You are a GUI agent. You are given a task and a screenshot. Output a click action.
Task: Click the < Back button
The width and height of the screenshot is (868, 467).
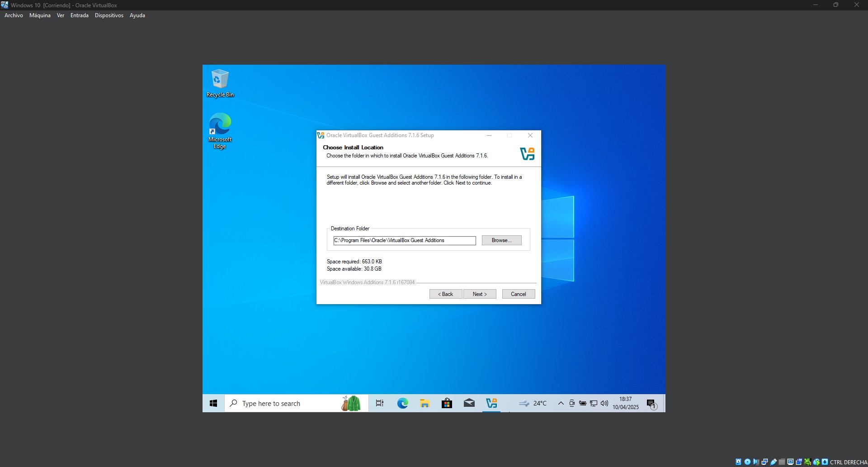445,294
